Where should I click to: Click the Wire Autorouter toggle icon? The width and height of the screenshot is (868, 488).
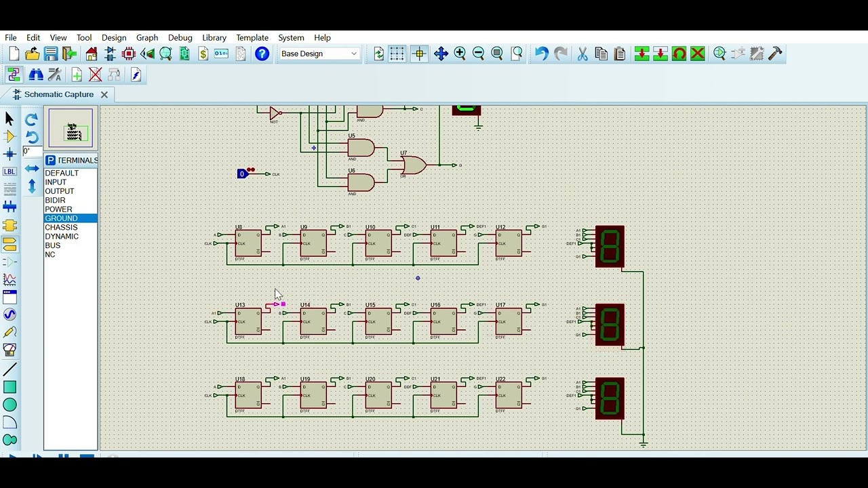pos(14,75)
